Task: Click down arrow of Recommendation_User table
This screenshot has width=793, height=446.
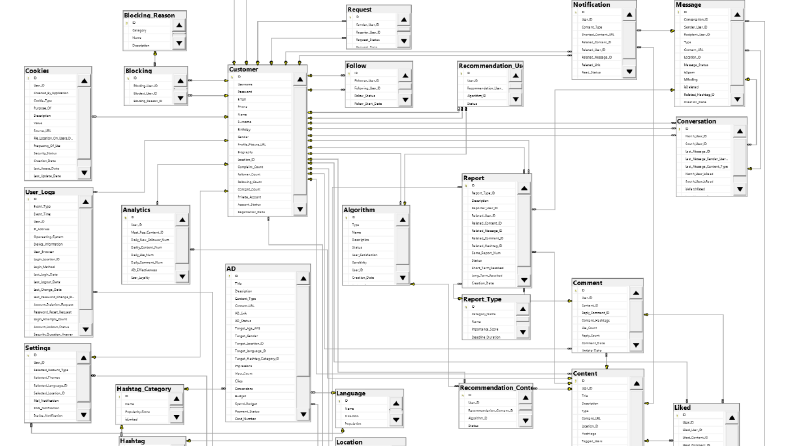Action: point(515,99)
